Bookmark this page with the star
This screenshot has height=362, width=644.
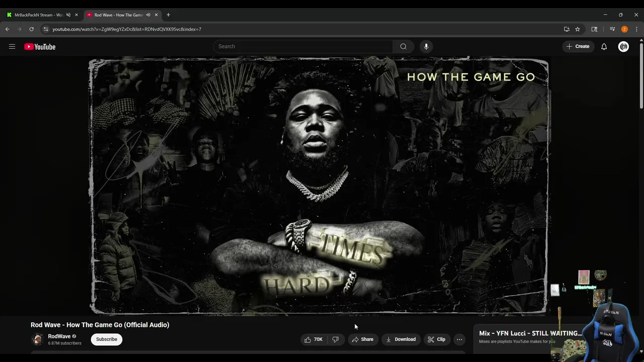click(x=578, y=29)
